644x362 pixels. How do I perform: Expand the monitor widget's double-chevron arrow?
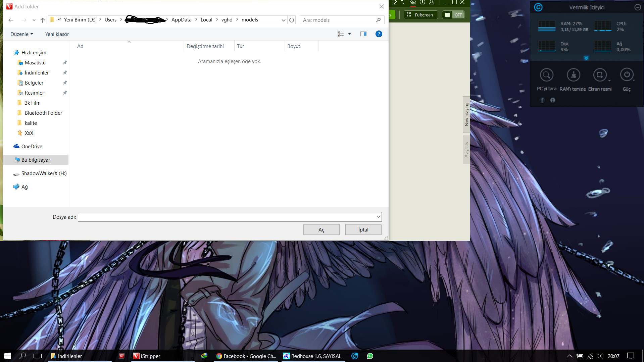[x=586, y=58]
